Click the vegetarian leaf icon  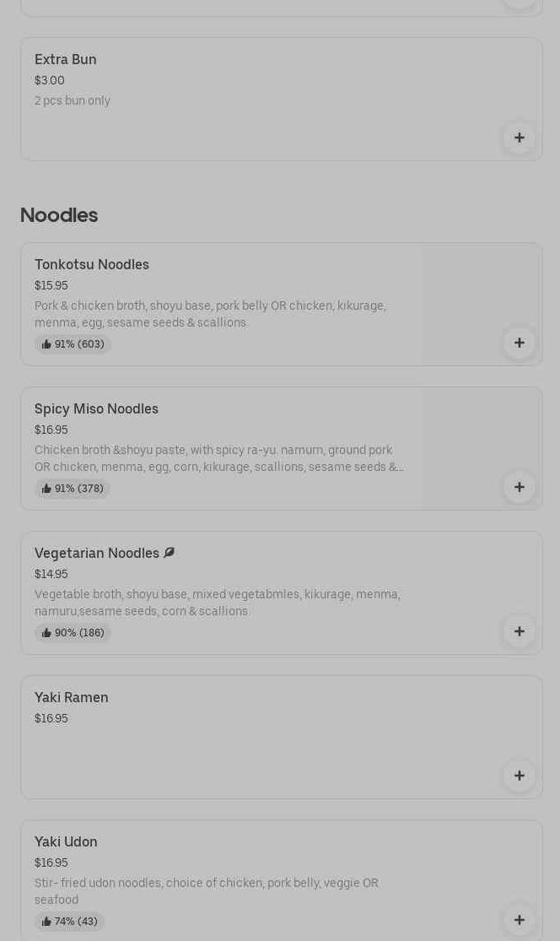169,553
